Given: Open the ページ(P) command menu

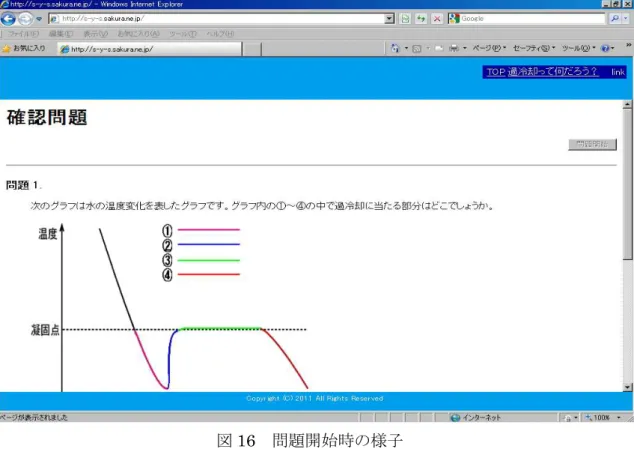Looking at the screenshot, I should [489, 49].
